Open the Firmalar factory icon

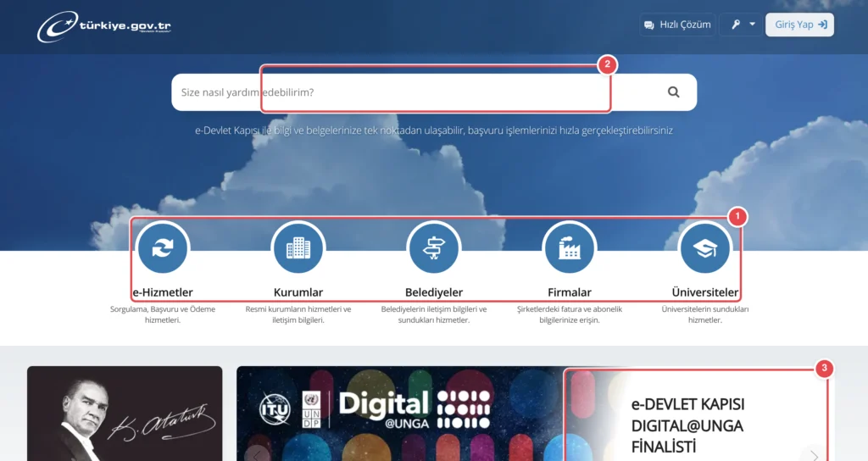(x=570, y=247)
